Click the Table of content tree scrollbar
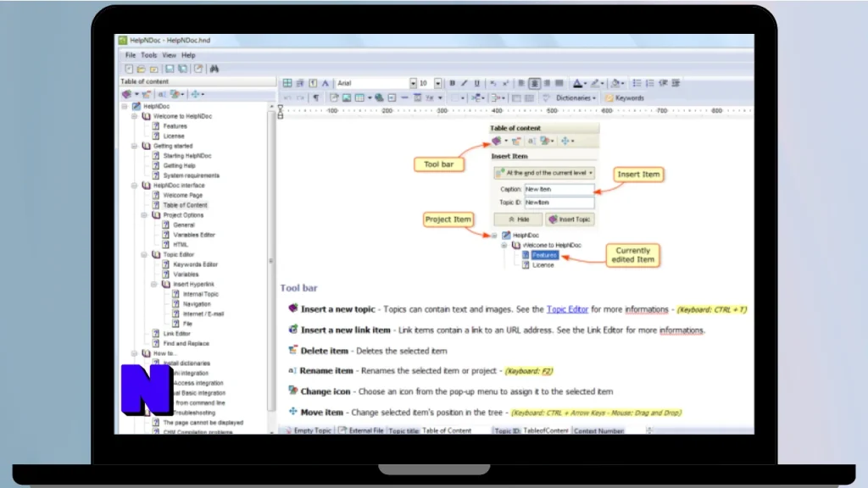868x488 pixels. coord(271,260)
